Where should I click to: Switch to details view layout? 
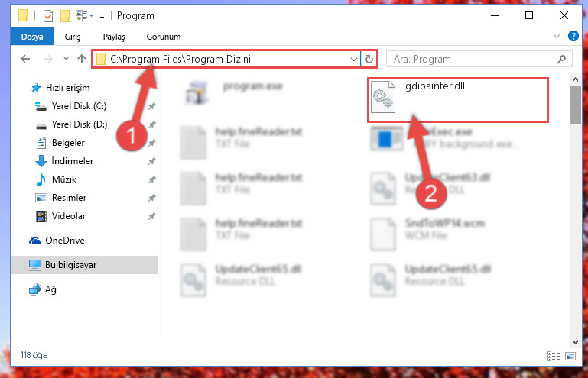554,356
